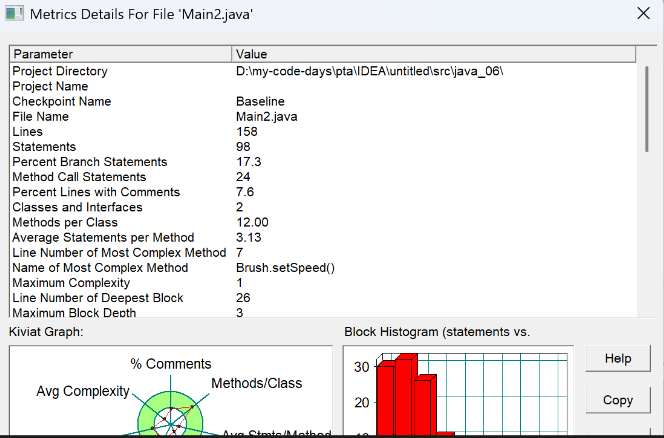Image resolution: width=664 pixels, height=438 pixels.
Task: Select the Lines parameter row
Action: [323, 132]
